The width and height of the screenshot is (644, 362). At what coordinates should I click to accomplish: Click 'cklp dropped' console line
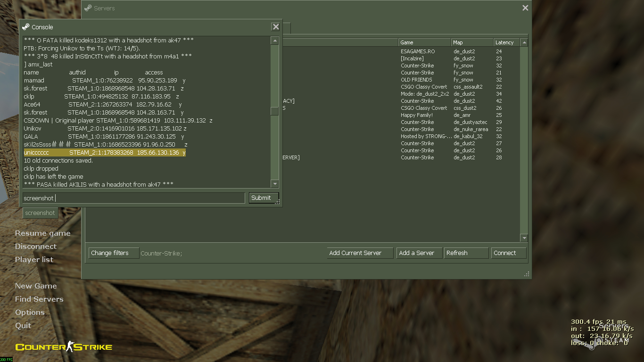tap(41, 169)
